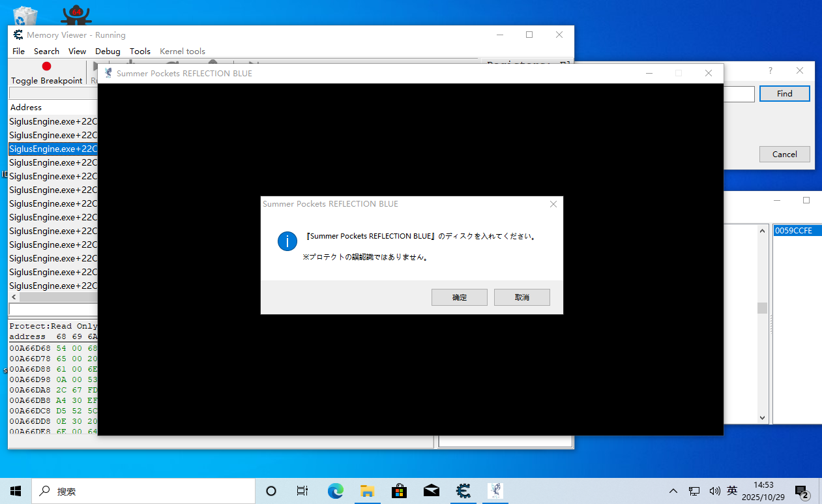Open the Debug menu in Memory Viewer
This screenshot has width=822, height=504.
(108, 51)
